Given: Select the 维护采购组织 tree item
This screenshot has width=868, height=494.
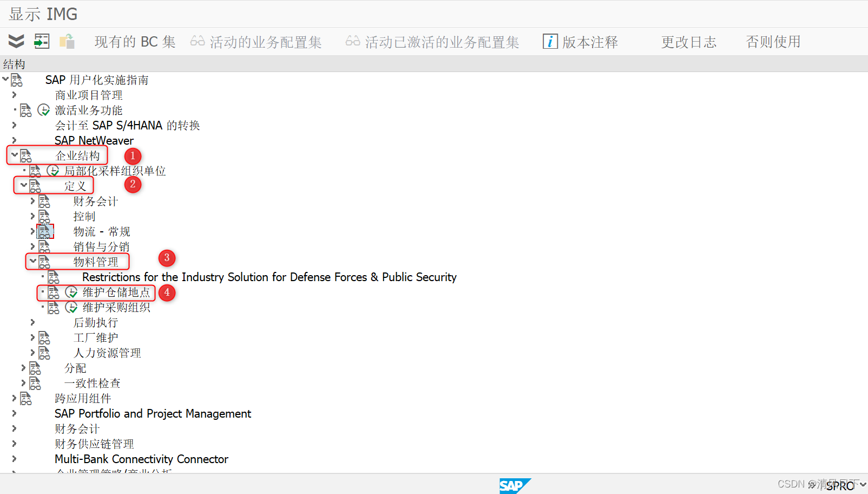Looking at the screenshot, I should click(x=116, y=308).
